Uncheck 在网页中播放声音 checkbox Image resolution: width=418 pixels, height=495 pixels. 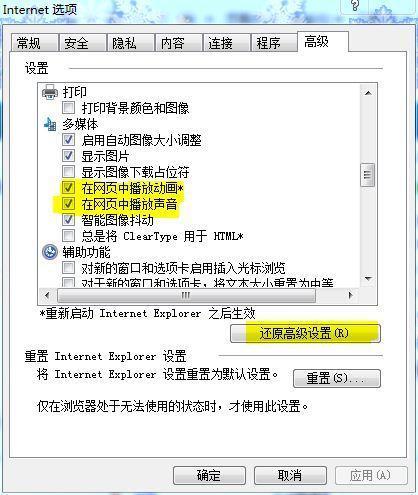pyautogui.click(x=68, y=204)
